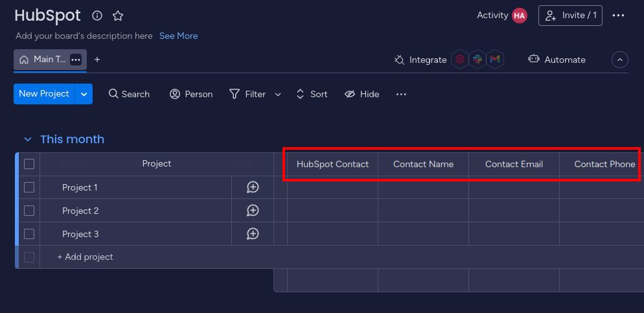The image size is (644, 313).
Task: Select the This month group title
Action: click(x=73, y=139)
